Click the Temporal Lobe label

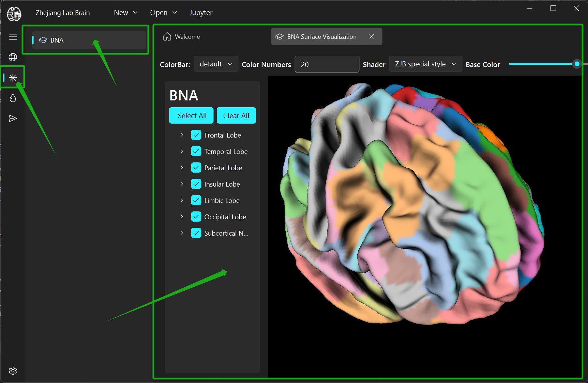[x=226, y=151]
